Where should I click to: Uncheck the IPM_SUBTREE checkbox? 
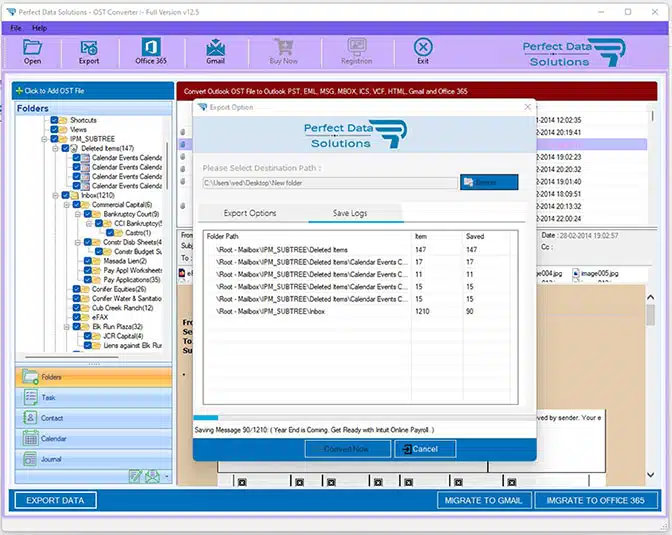coord(54,139)
